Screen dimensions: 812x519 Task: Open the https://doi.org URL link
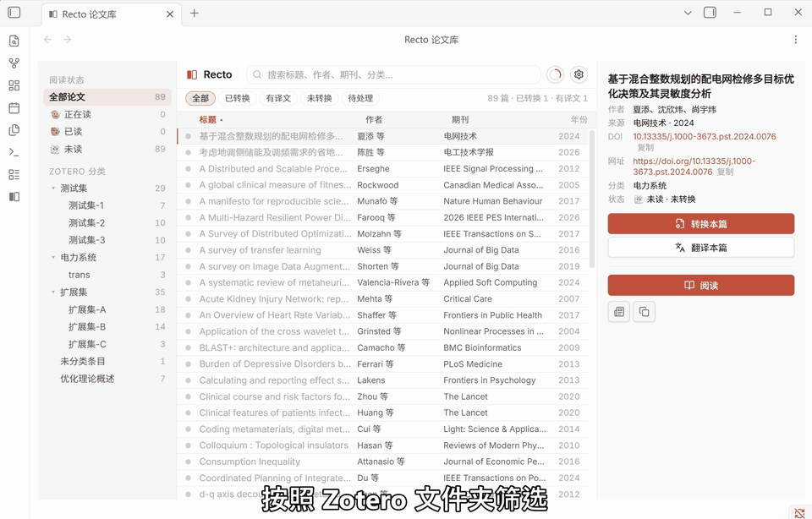pyautogui.click(x=694, y=167)
